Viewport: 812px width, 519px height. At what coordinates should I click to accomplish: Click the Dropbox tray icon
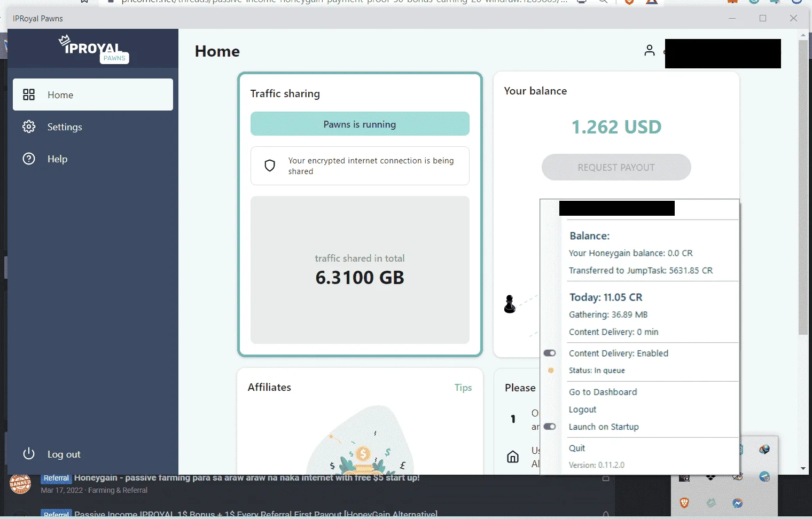click(x=710, y=477)
